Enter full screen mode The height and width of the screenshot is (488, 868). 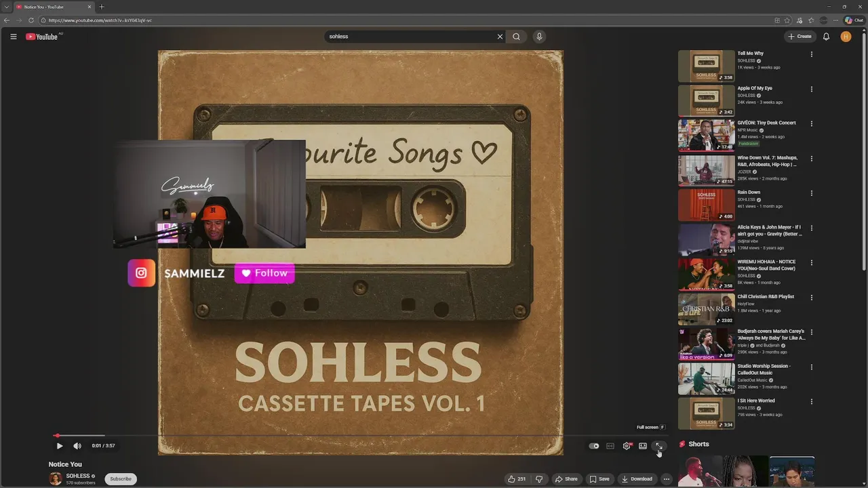(x=658, y=446)
